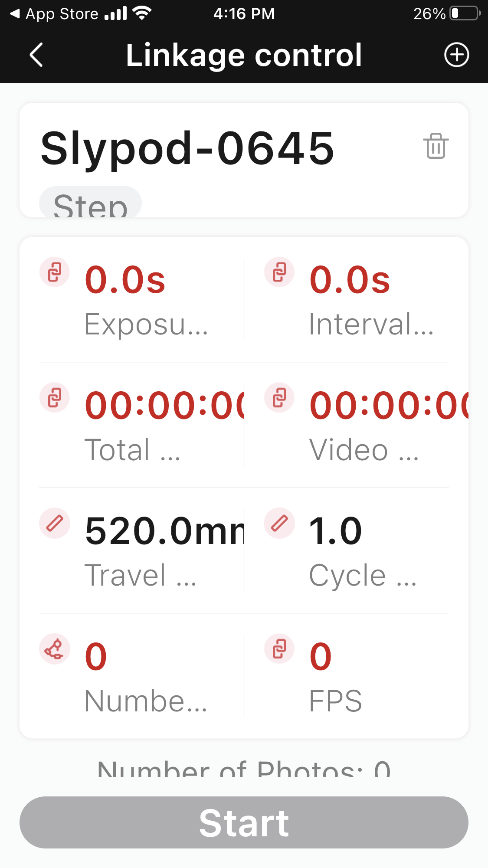Tap the edit pencil beside Cycle value
The height and width of the screenshot is (868, 488).
(279, 523)
